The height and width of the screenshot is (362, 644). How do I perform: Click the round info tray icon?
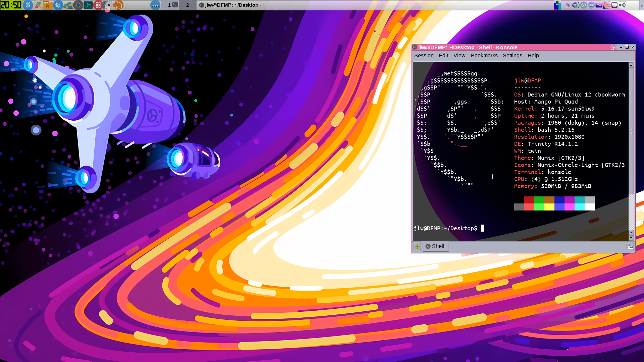[584, 5]
